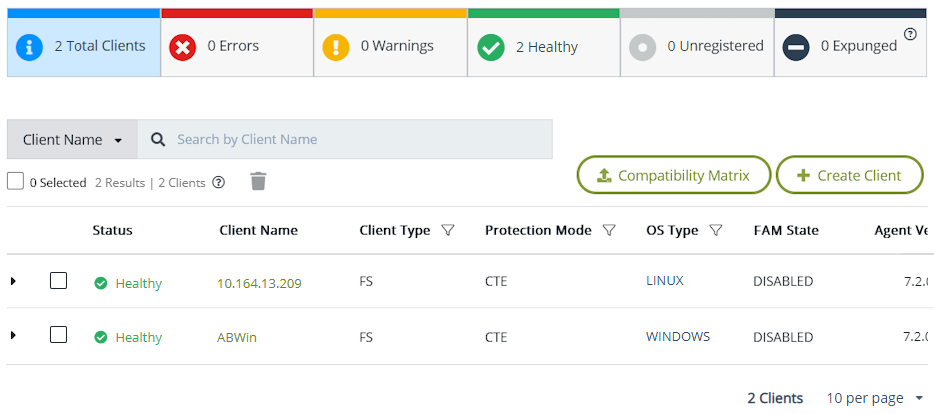Viewport: 934px width, 414px height.
Task: Click the Create Client button
Action: [849, 175]
